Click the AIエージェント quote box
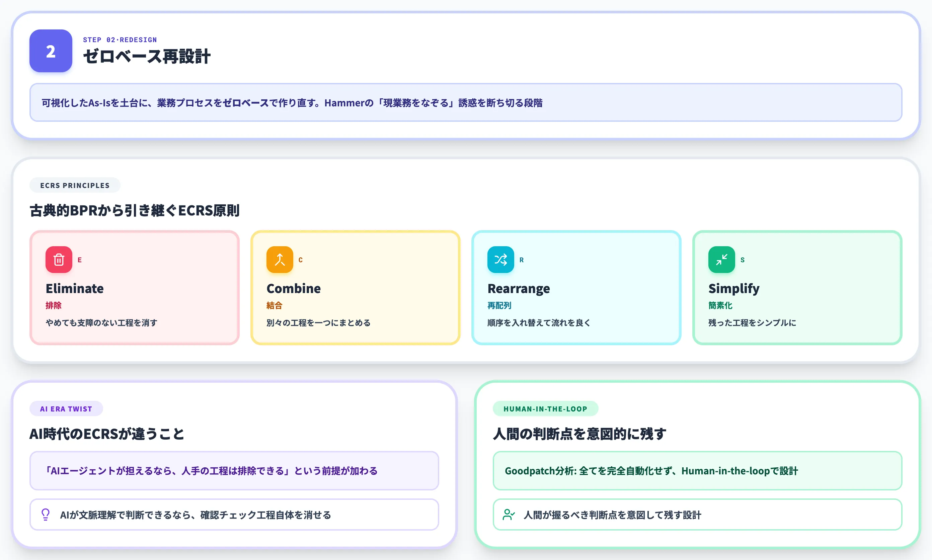Screen dimensions: 932x560 (x=234, y=471)
